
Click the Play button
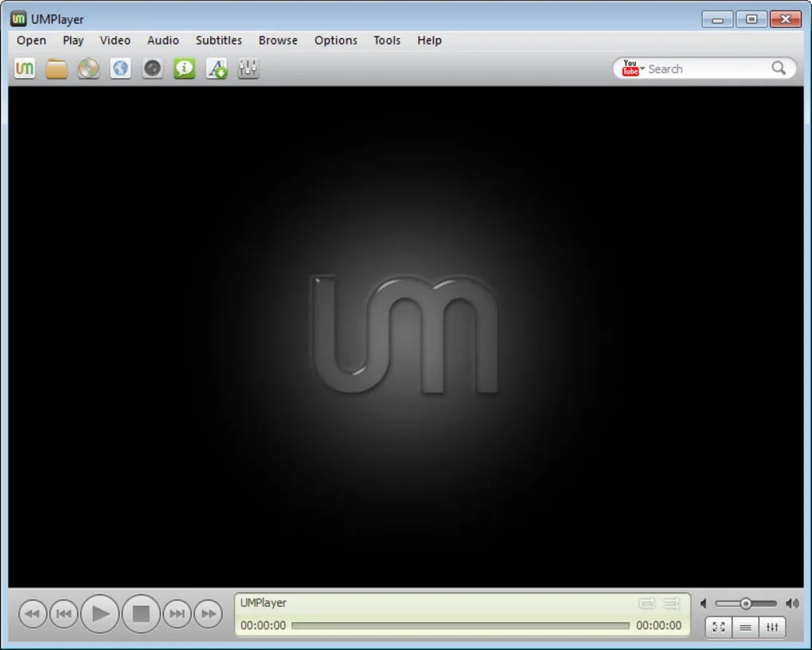pos(100,613)
